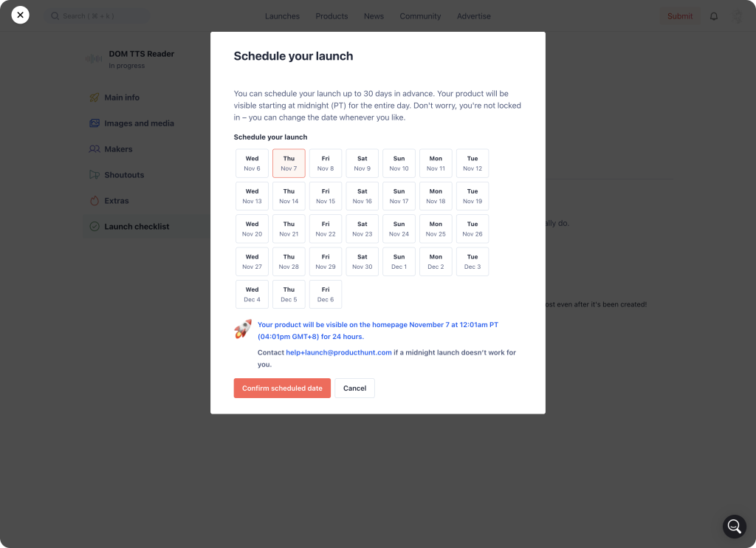
Task: Click the rocket icon beside Main info
Action: (x=94, y=97)
